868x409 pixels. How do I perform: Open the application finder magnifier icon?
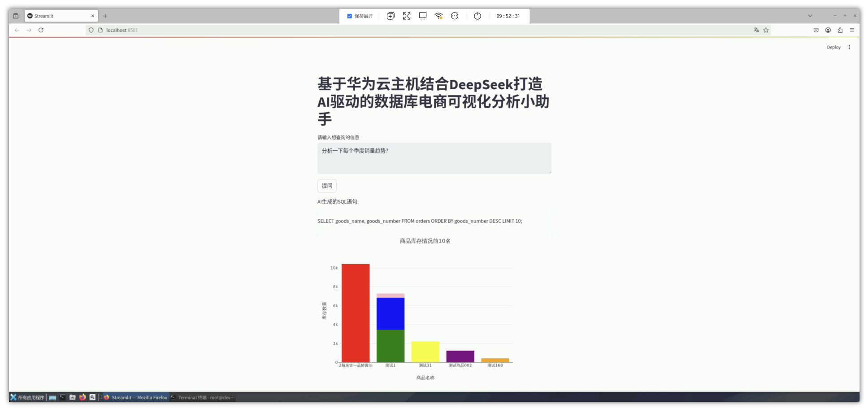coord(92,397)
